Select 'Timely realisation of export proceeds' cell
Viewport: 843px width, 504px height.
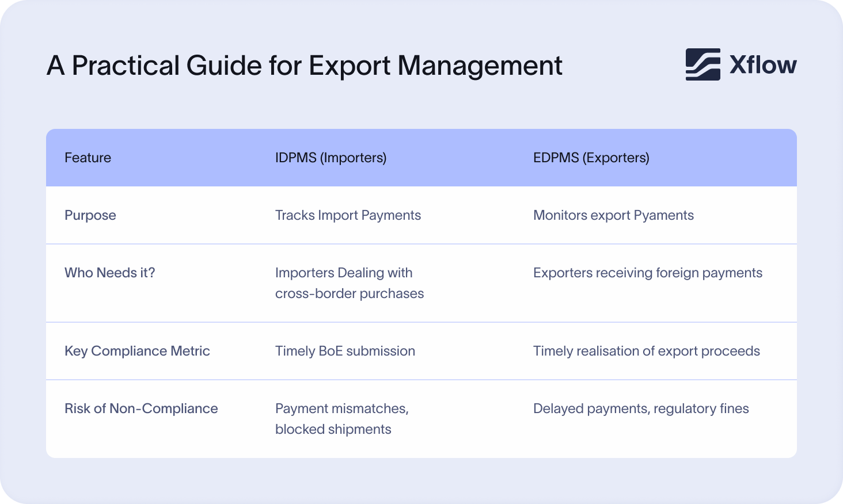coord(646,351)
